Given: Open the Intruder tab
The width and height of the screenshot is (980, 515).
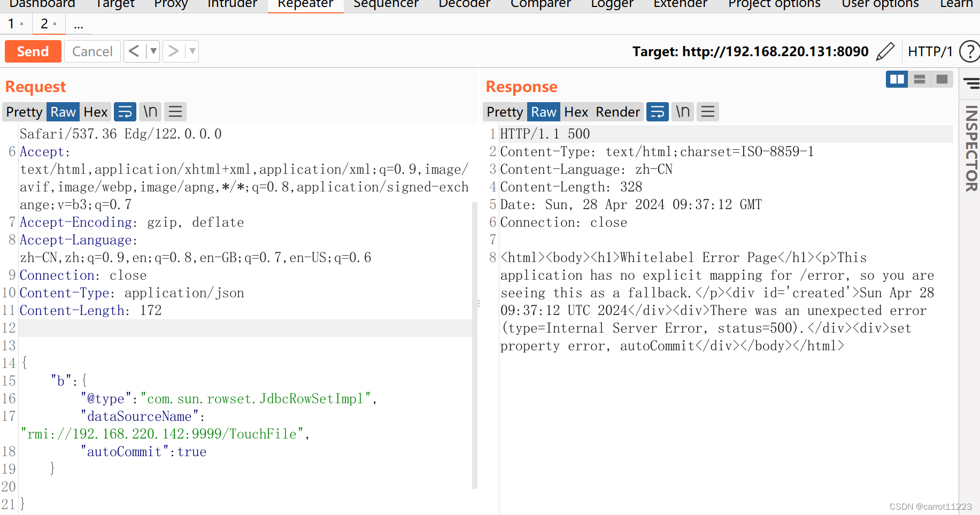Looking at the screenshot, I should pyautogui.click(x=232, y=4).
